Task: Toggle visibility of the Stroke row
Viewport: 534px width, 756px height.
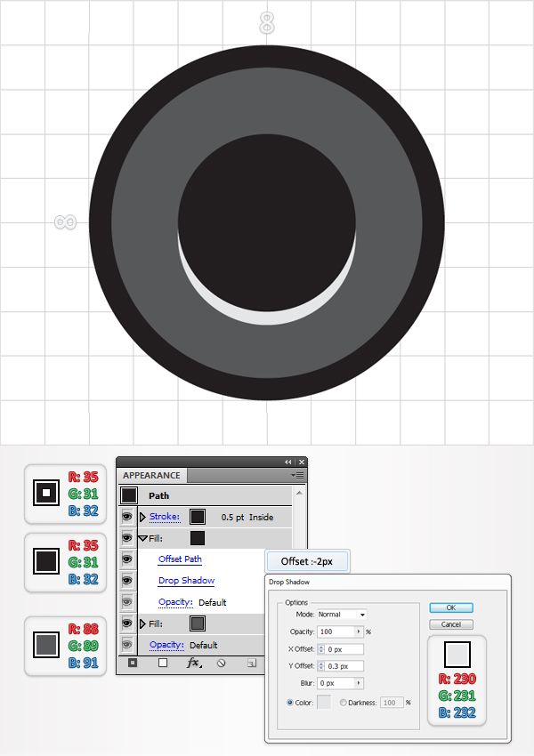Action: [127, 517]
